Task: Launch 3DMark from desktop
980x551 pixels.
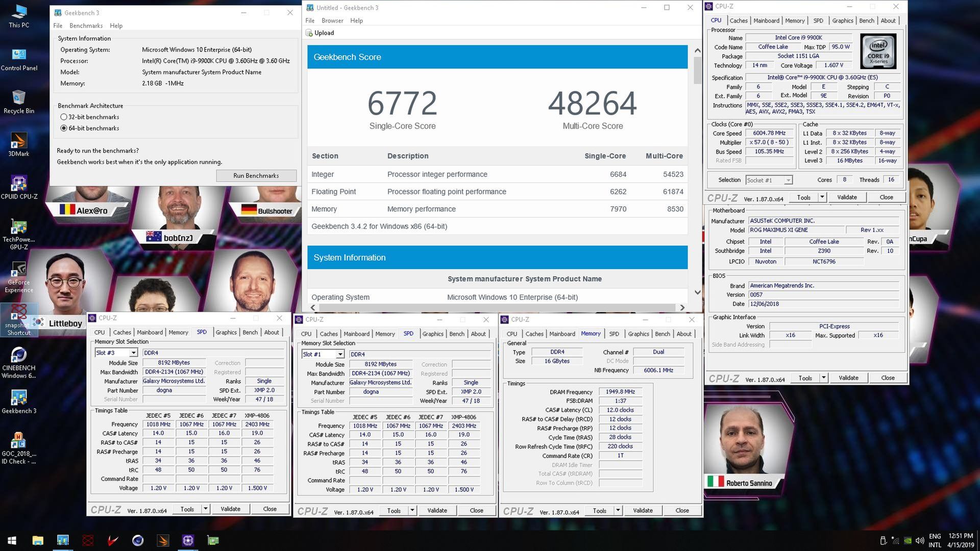Action: pos(19,145)
